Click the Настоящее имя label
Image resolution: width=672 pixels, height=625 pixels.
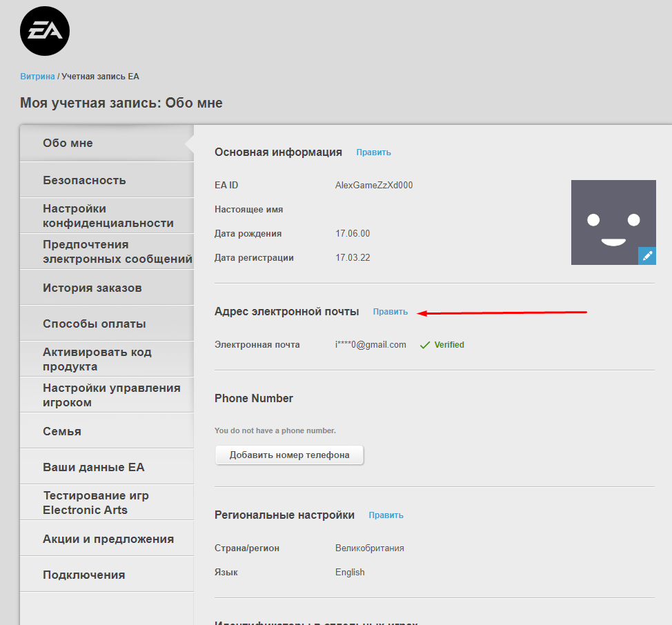(248, 210)
